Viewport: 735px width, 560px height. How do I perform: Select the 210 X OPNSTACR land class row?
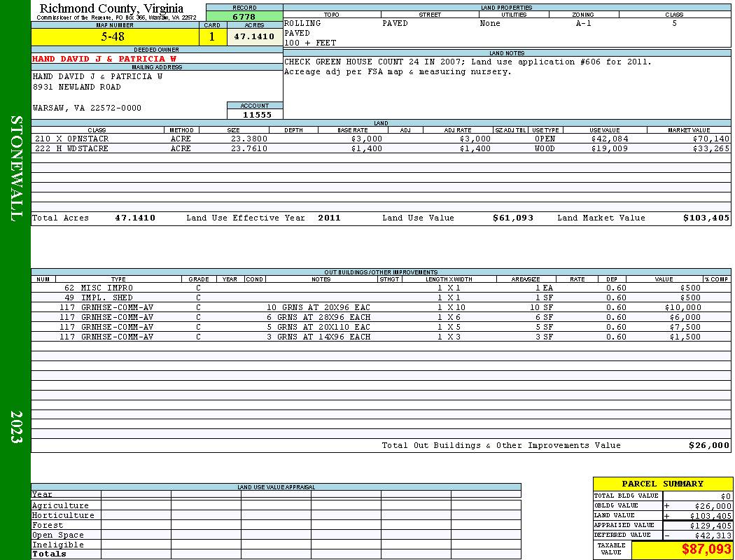coord(381,139)
